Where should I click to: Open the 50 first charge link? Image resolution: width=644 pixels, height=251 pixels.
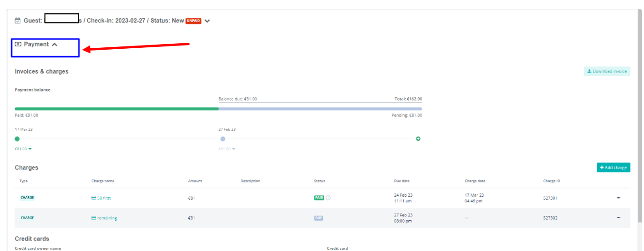[104, 198]
